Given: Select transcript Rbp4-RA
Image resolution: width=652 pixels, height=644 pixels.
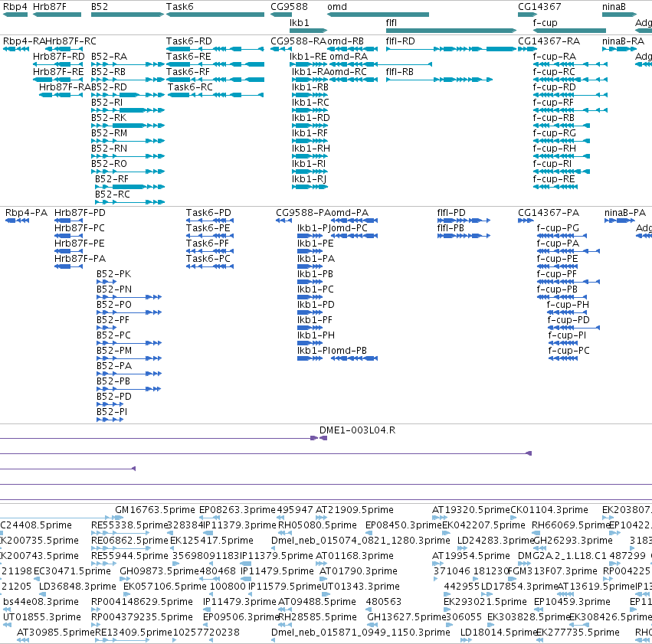Looking at the screenshot, I should point(15,49).
